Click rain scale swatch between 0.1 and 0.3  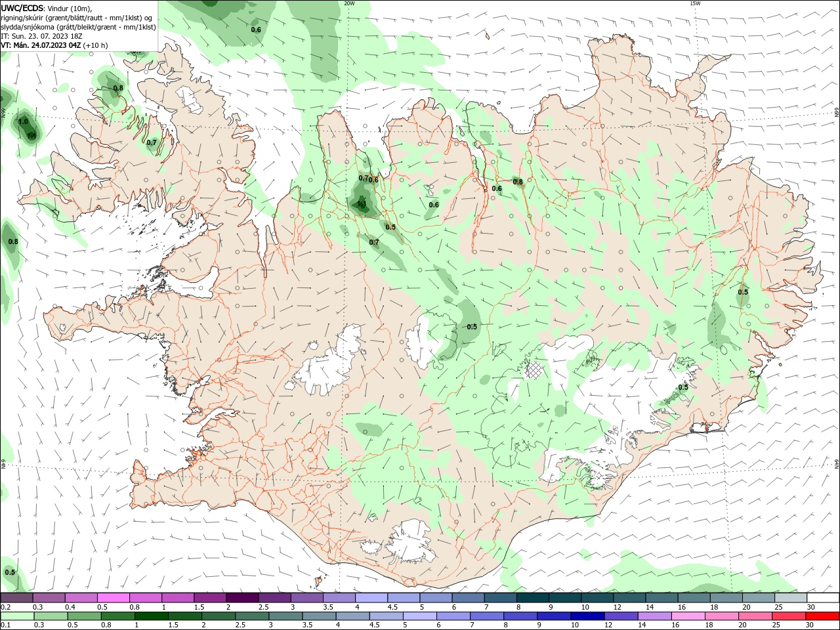(x=17, y=616)
